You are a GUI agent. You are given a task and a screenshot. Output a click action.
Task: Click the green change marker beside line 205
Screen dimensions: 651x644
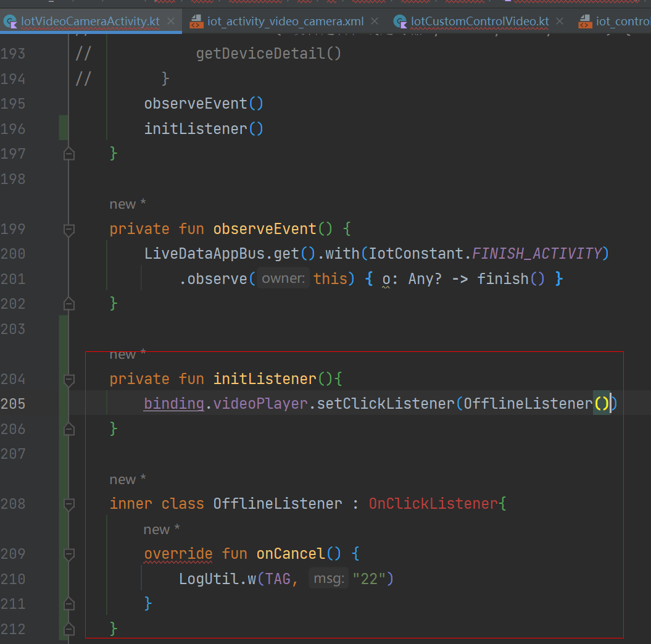[60, 403]
